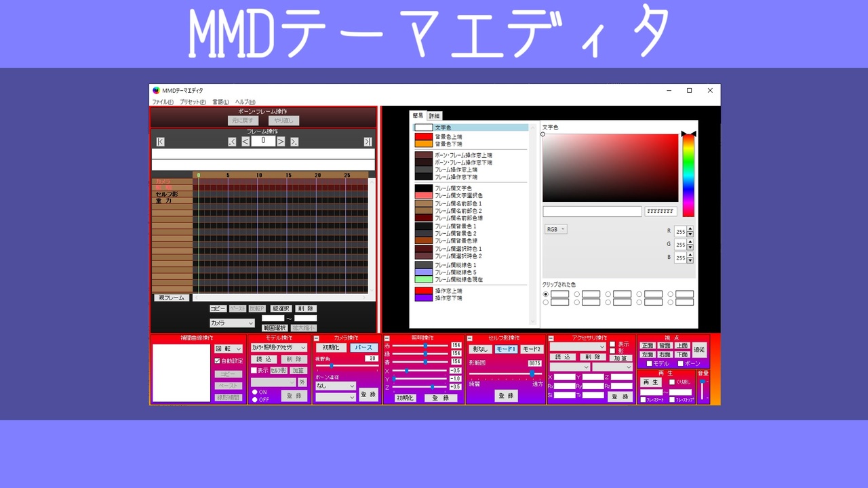868x488 pixels.
Task: Select フレーム欄縦線色現在 green swatch
Action: tap(424, 279)
